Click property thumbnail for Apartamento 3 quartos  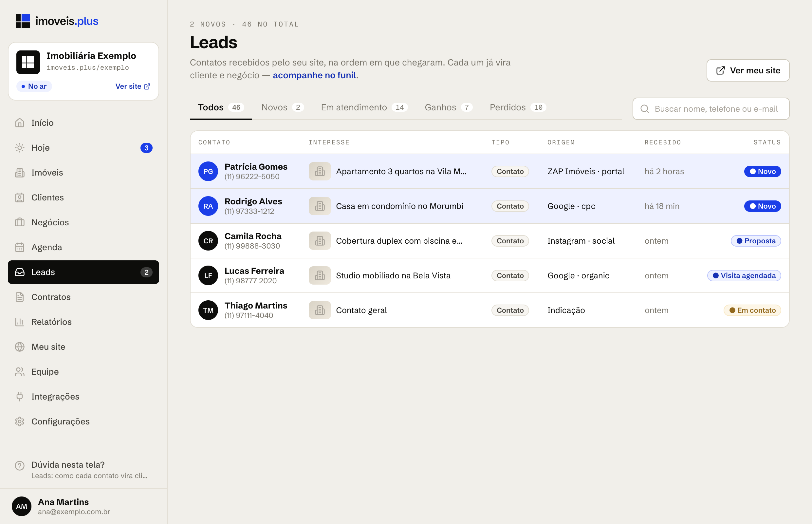pyautogui.click(x=320, y=172)
